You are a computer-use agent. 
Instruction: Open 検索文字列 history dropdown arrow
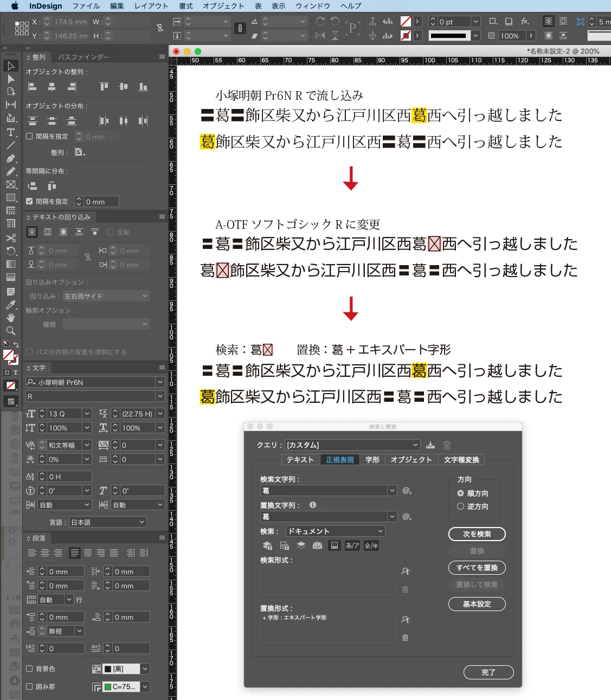pos(392,491)
